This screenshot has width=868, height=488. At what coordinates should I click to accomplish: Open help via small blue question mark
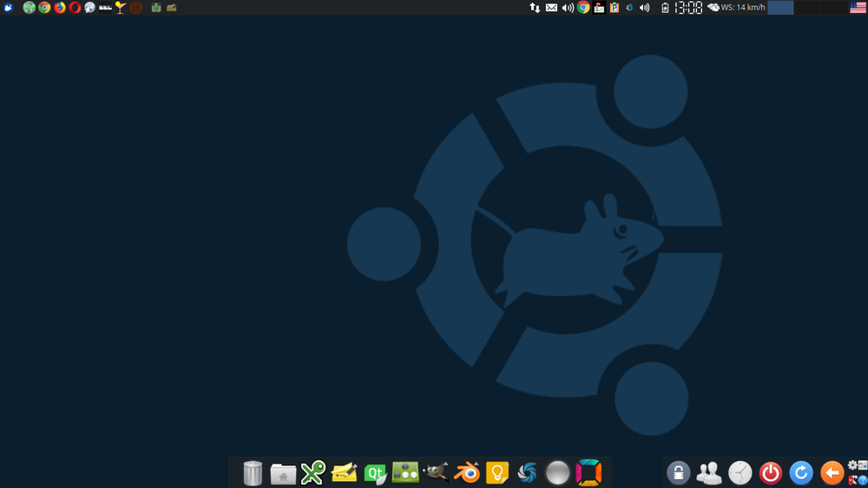point(863,481)
